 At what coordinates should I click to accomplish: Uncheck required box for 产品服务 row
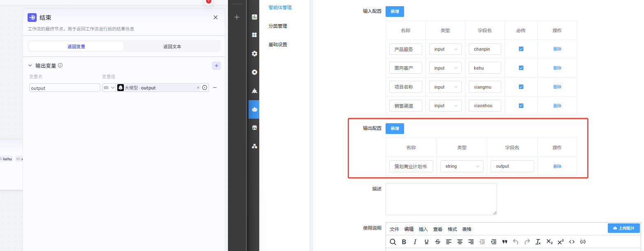521,49
